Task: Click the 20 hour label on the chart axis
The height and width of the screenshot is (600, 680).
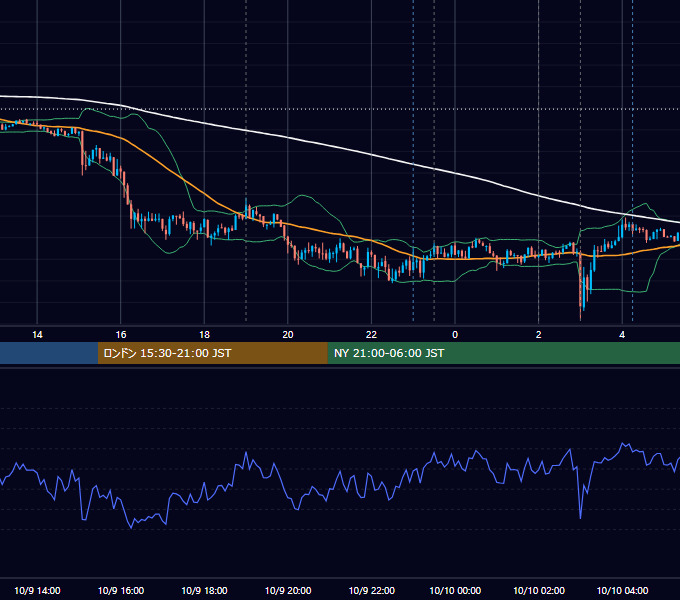Action: click(288, 335)
